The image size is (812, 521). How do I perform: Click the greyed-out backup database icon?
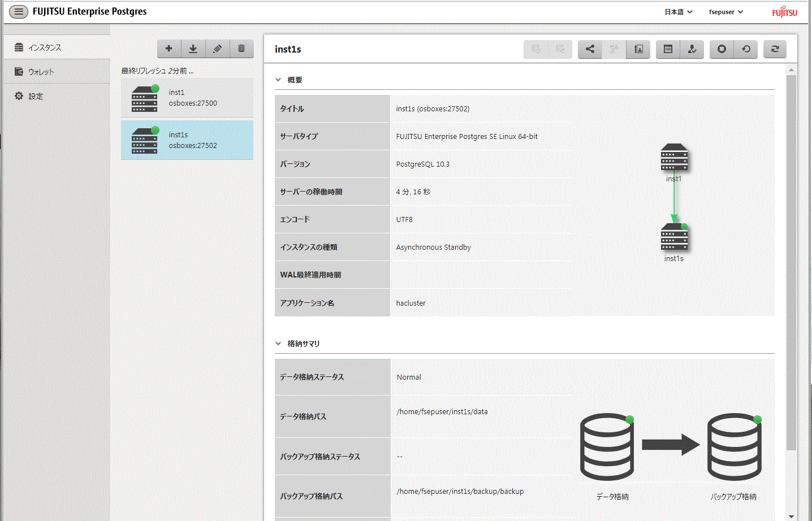coord(536,49)
